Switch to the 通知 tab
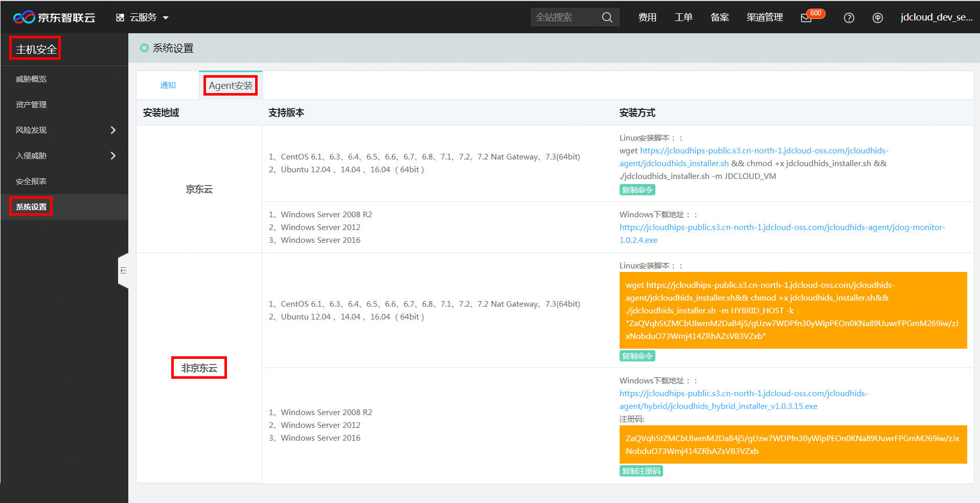 [168, 85]
